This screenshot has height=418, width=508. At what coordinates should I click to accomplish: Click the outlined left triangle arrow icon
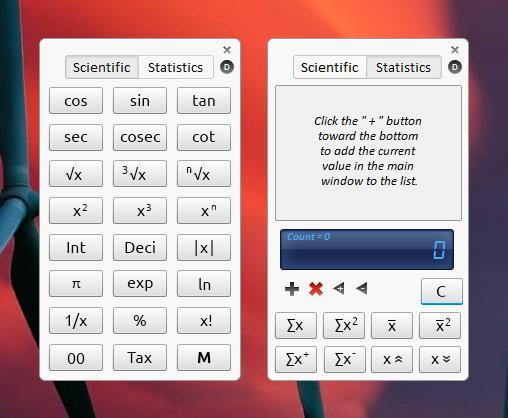click(339, 288)
